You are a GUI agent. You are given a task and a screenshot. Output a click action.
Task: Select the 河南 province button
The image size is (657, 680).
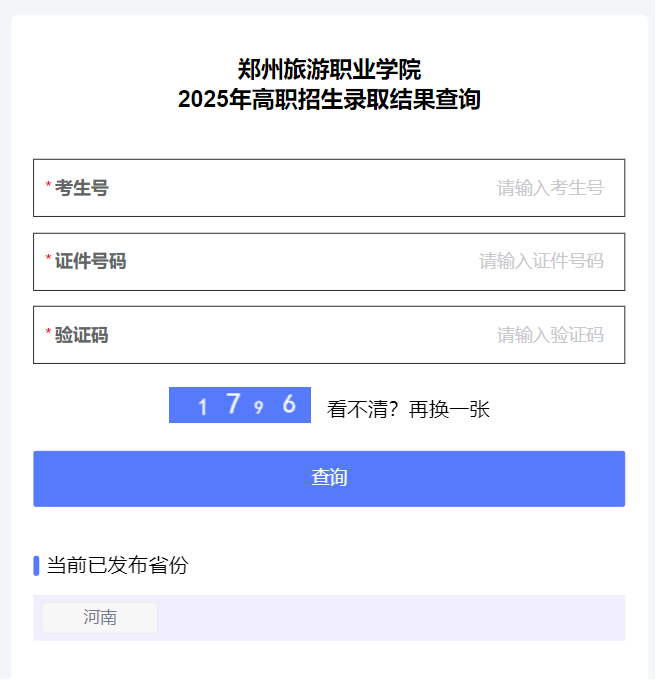(100, 618)
